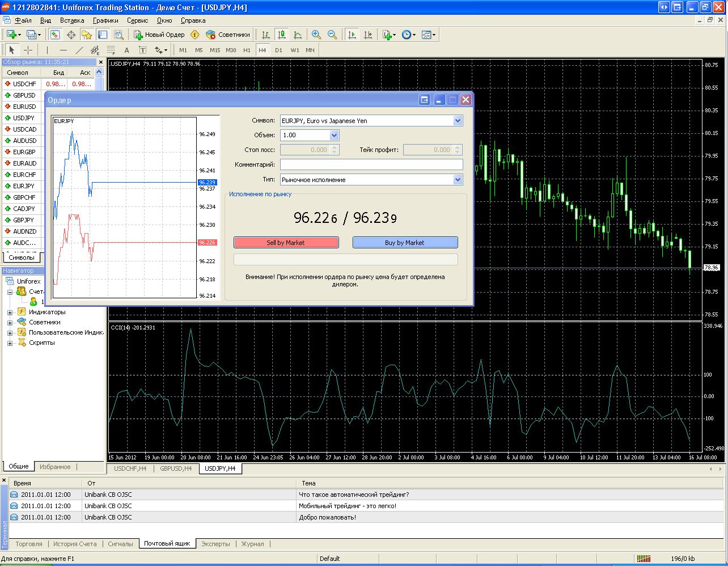Expand the Пользовательские Индикаторы node

point(10,333)
